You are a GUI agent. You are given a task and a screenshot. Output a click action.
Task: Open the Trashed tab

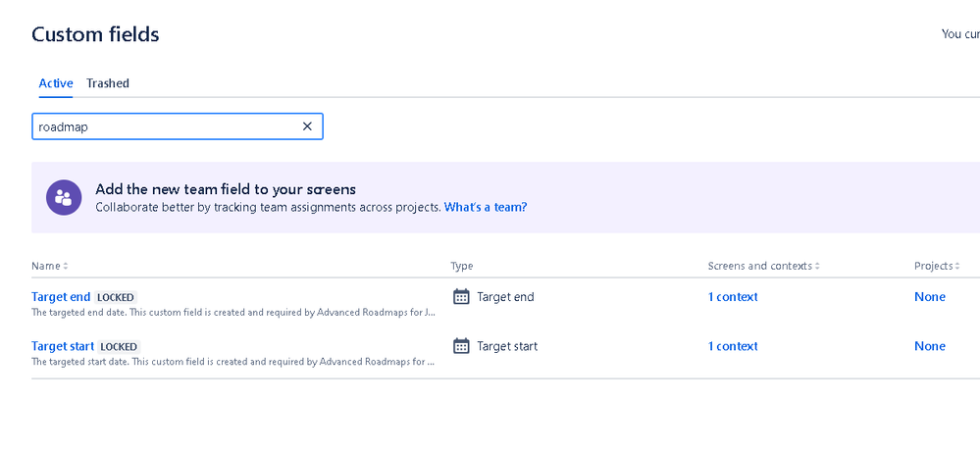[x=108, y=83]
